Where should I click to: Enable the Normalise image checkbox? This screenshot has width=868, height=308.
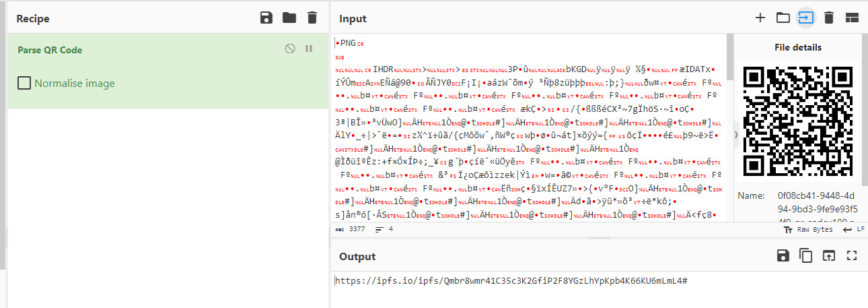[x=24, y=84]
